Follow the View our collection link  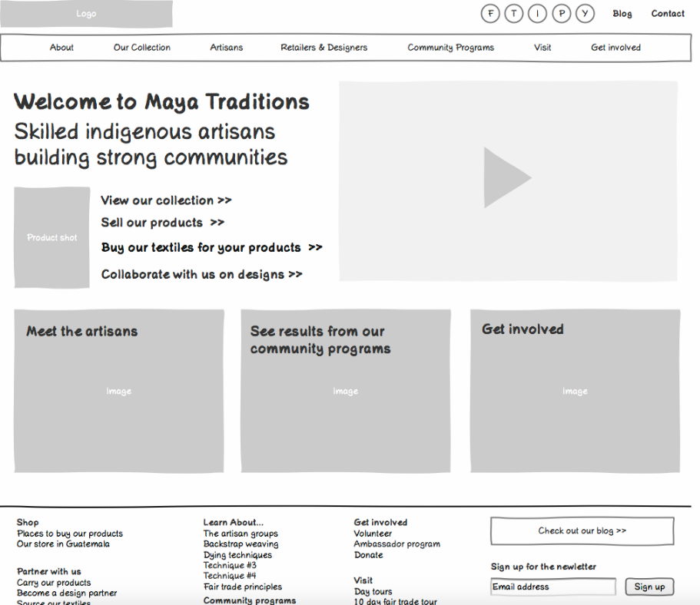coord(166,200)
